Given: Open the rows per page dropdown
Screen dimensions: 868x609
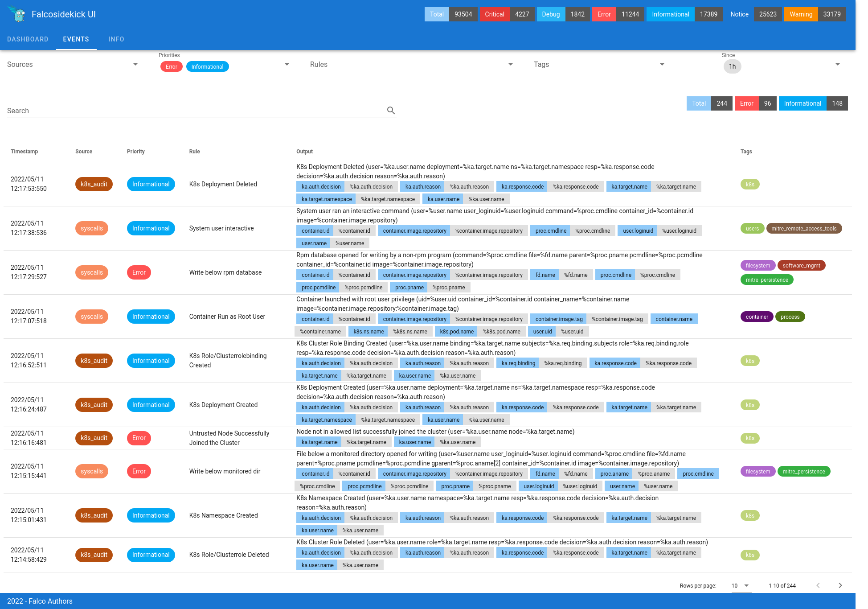Looking at the screenshot, I should (x=740, y=585).
